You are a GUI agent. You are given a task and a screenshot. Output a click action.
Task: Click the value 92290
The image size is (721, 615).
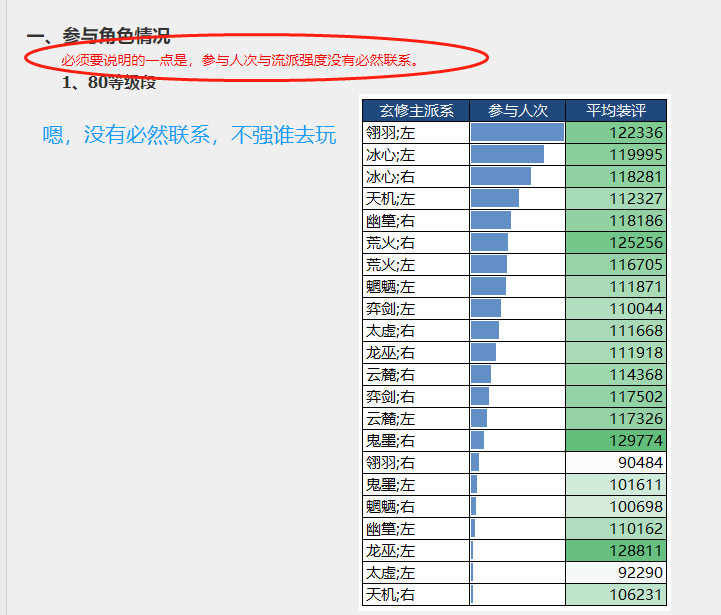point(640,573)
